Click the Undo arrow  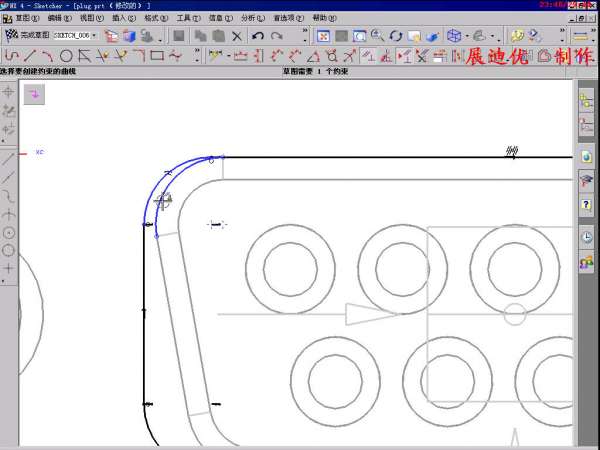[x=258, y=36]
